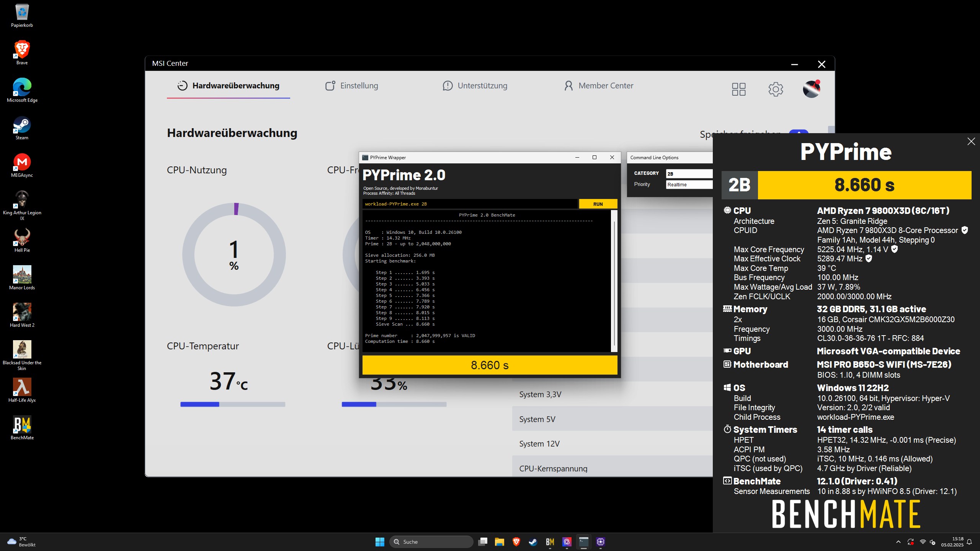The image size is (980, 551).
Task: Click the Motherboard section icon
Action: coord(727,364)
